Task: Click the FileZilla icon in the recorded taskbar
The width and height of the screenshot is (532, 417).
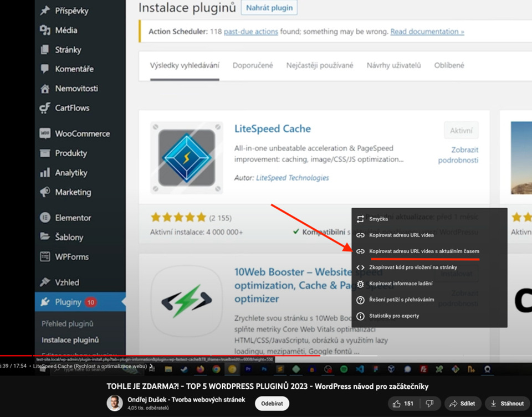Action: 423,369
